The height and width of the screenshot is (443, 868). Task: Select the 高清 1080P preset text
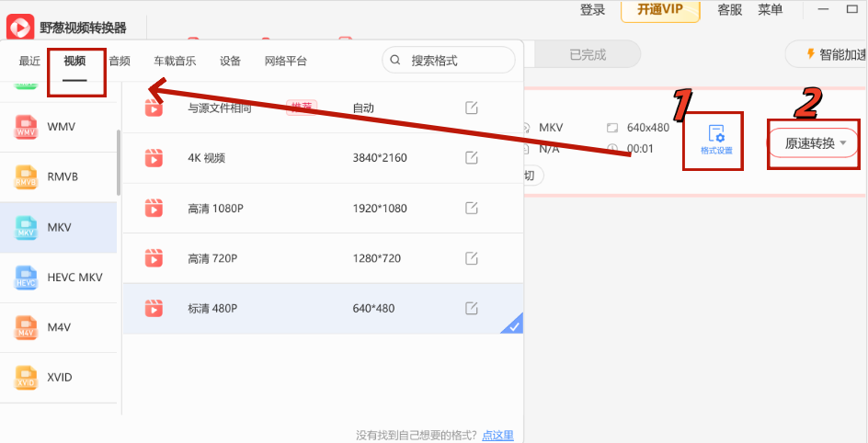(215, 209)
